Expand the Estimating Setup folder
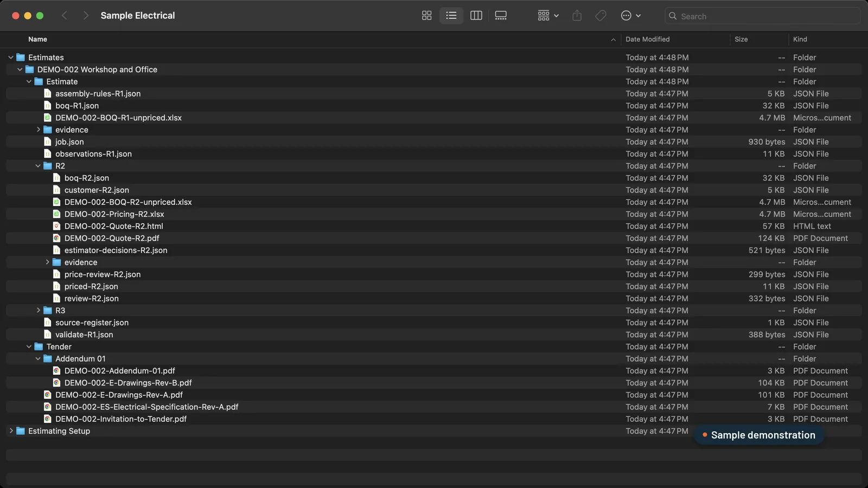The width and height of the screenshot is (868, 488). pos(11,431)
